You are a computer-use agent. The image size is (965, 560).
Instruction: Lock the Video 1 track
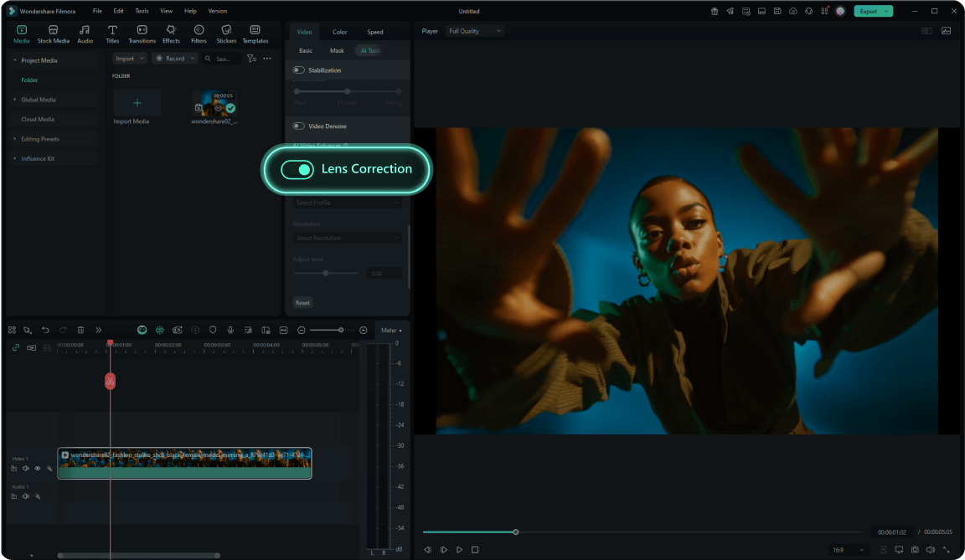click(x=14, y=469)
